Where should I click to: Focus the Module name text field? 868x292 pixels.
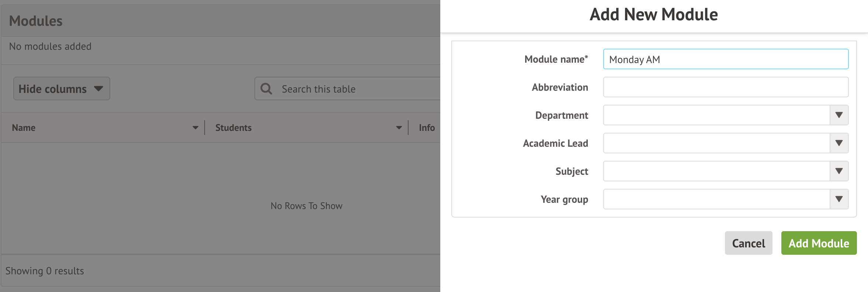[726, 59]
